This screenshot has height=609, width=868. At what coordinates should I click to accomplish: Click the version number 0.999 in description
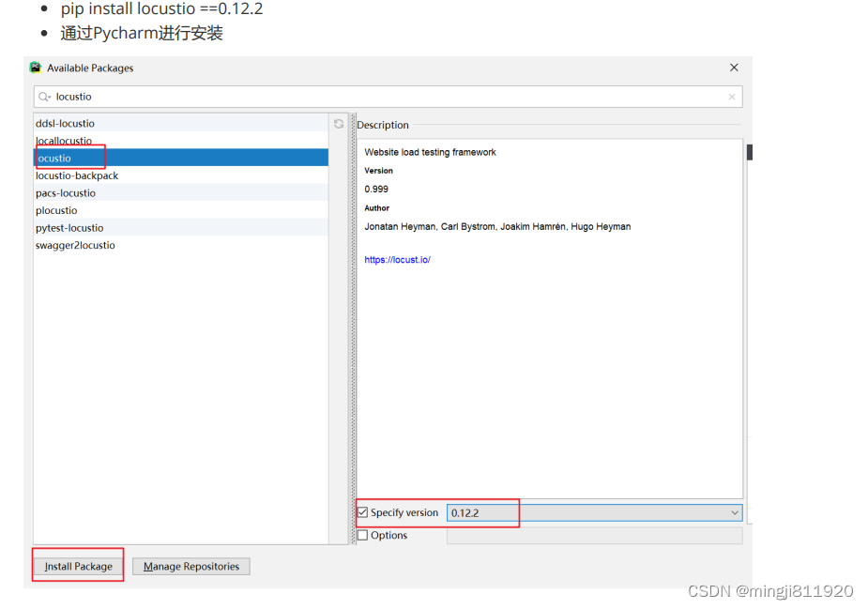click(376, 190)
